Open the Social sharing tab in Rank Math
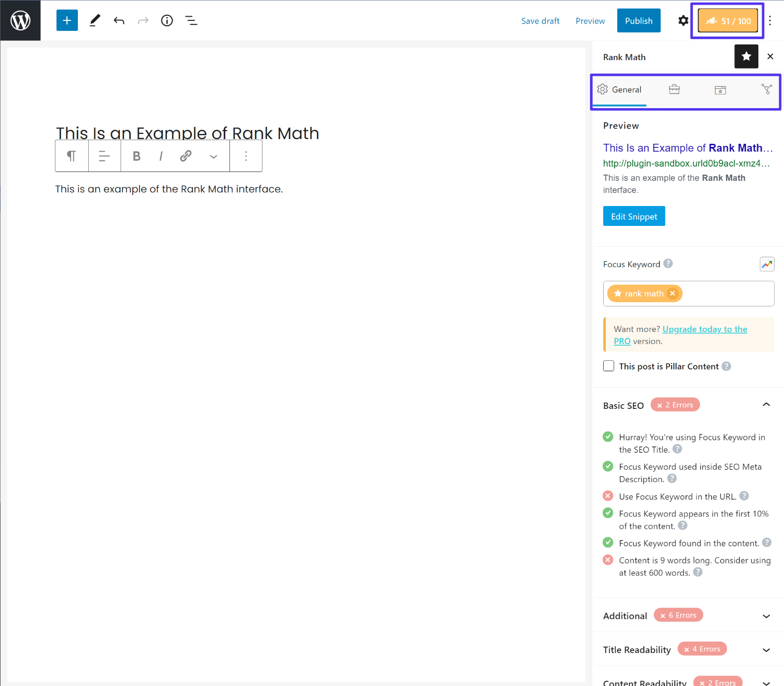Viewport: 784px width, 686px height. [766, 89]
